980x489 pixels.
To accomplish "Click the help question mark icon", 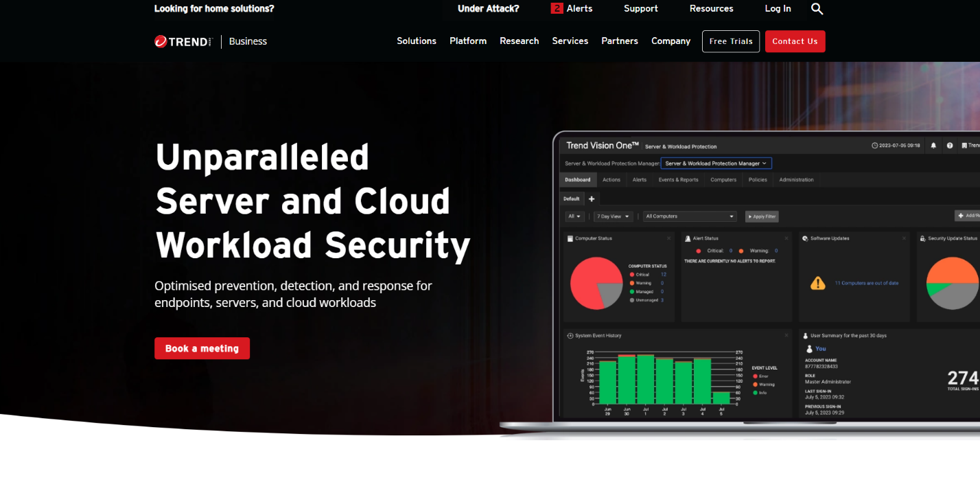I will click(x=950, y=146).
